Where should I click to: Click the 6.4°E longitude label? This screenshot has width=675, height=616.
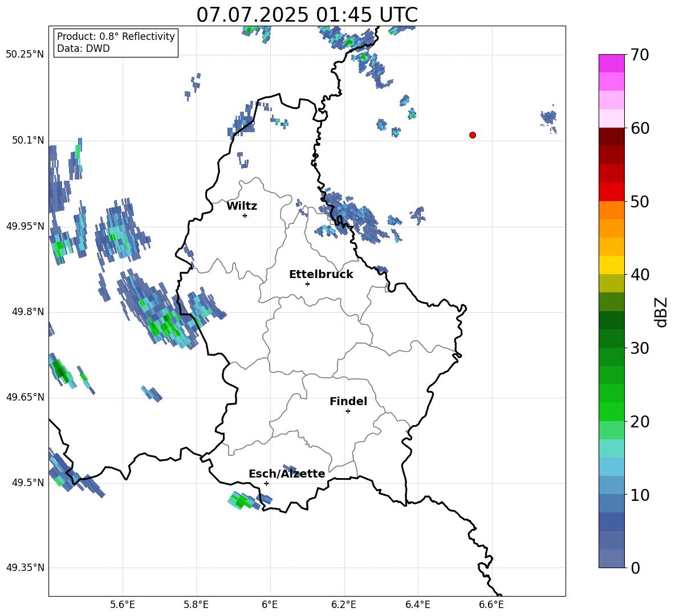[417, 605]
